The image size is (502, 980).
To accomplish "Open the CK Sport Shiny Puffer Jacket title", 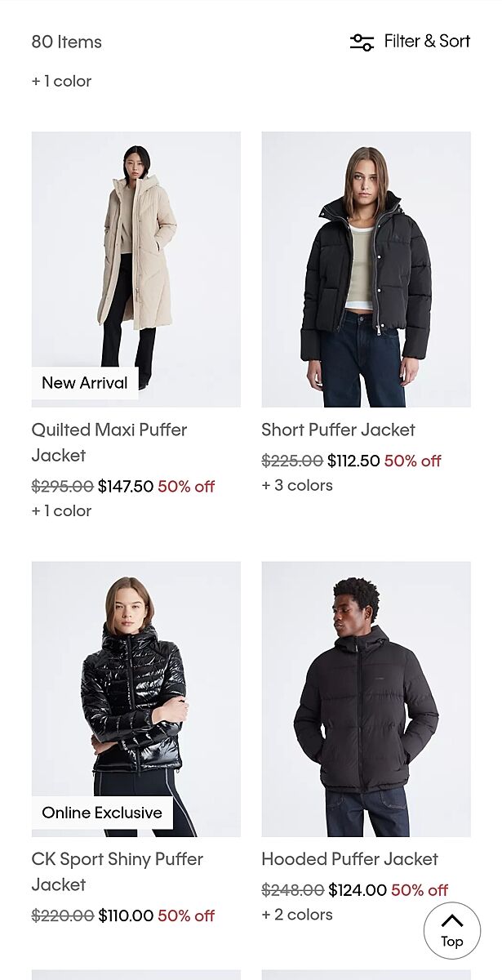I will point(117,871).
